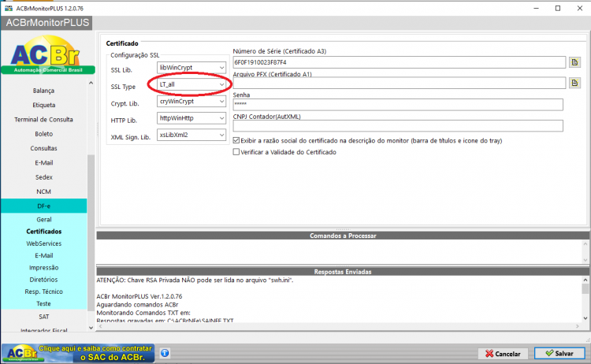Click the Respostas Enviadas header
This screenshot has width=591, height=364.
343,272
